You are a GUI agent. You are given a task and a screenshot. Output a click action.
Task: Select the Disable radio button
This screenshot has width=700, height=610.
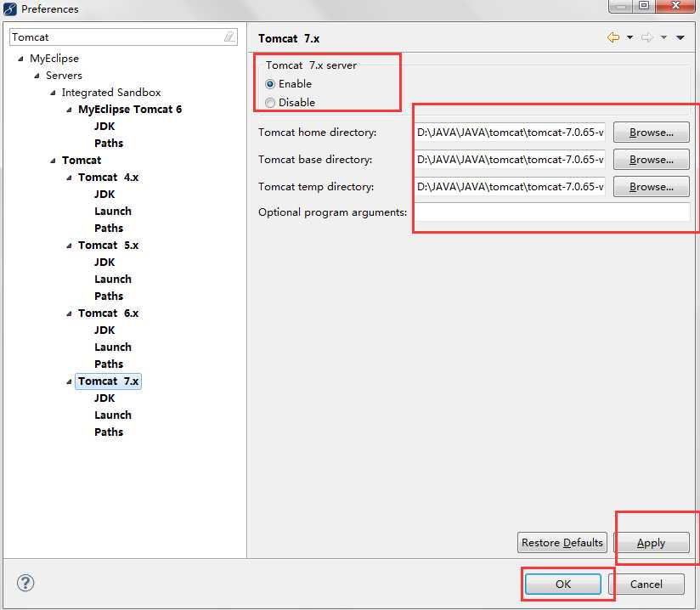269,103
